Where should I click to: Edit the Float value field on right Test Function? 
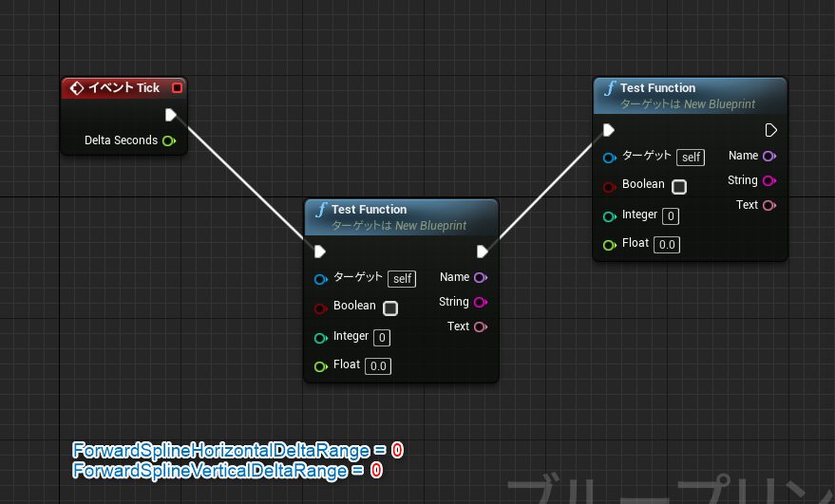pyautogui.click(x=667, y=245)
